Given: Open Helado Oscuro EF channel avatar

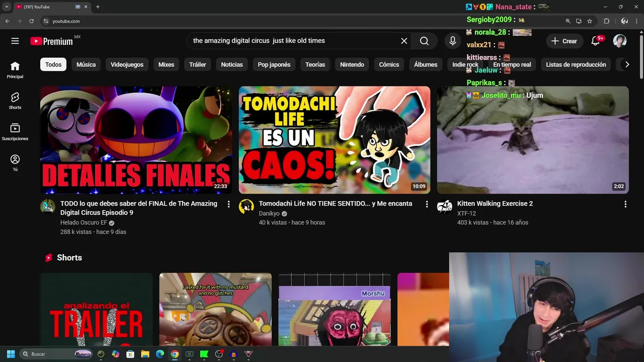Looking at the screenshot, I should 48,207.
